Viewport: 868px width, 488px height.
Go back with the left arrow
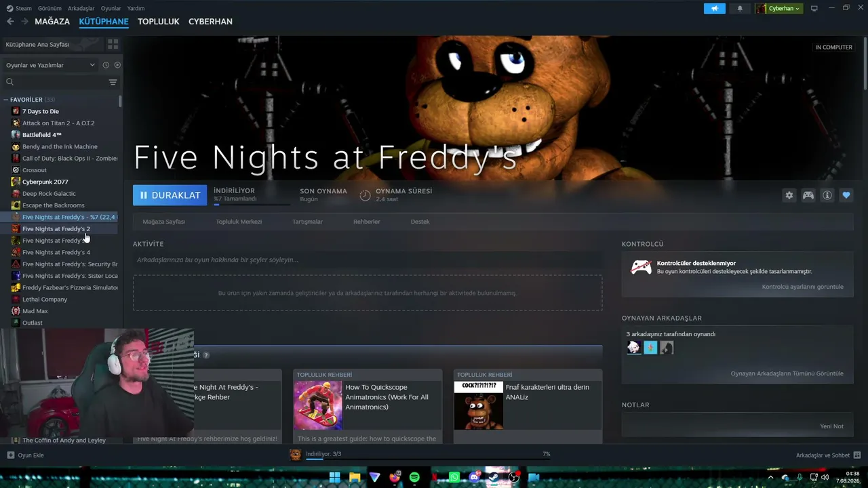point(10,22)
